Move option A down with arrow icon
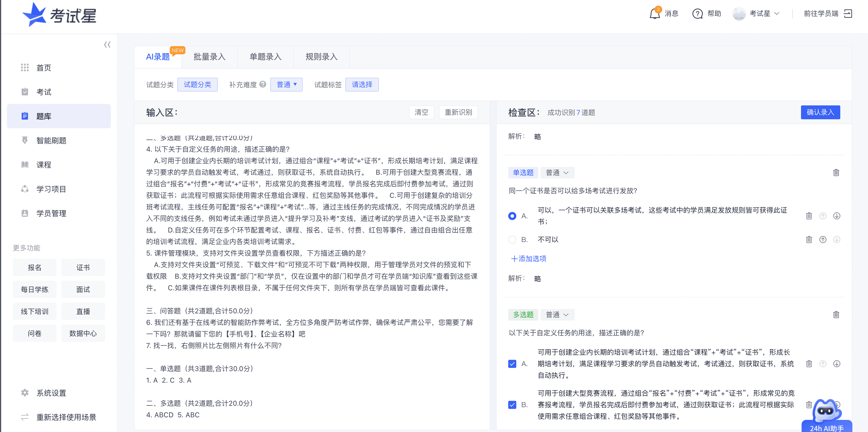Viewport: 868px width, 432px height. [x=837, y=216]
